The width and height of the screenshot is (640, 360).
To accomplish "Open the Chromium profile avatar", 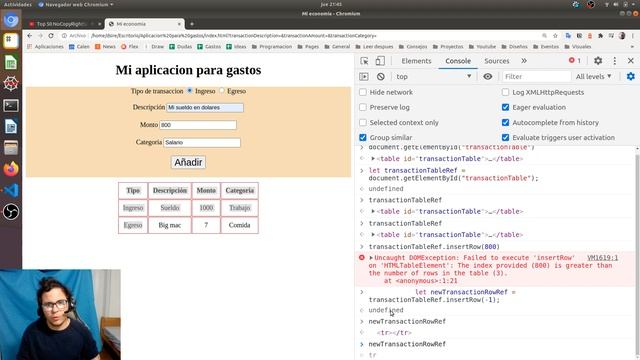I will pos(622,36).
